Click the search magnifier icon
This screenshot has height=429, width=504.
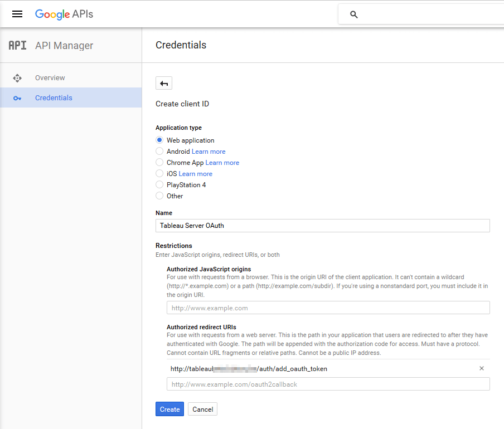354,14
